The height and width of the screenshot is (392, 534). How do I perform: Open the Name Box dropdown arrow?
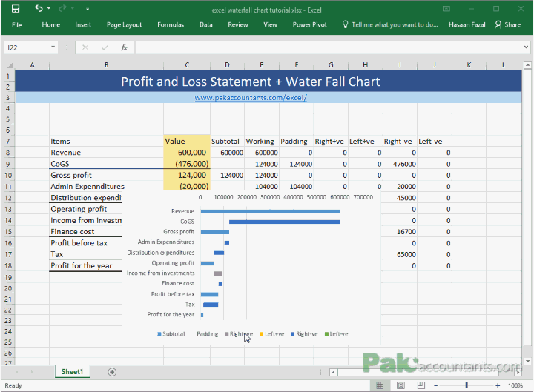coord(53,47)
